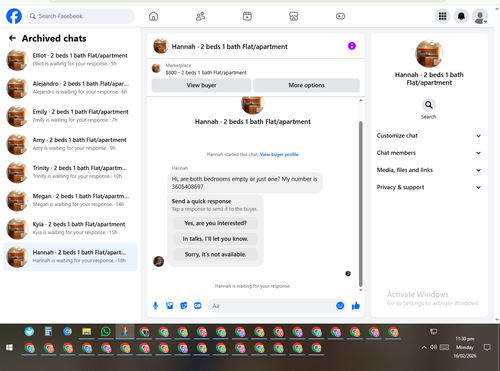The image size is (500, 371).
Task: Click the sticker picker icon in composer
Action: pos(184,306)
